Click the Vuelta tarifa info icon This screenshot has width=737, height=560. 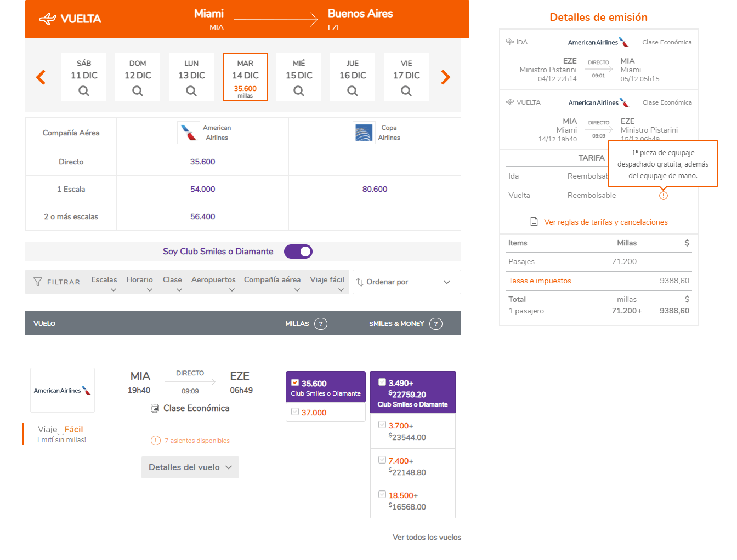pyautogui.click(x=664, y=196)
